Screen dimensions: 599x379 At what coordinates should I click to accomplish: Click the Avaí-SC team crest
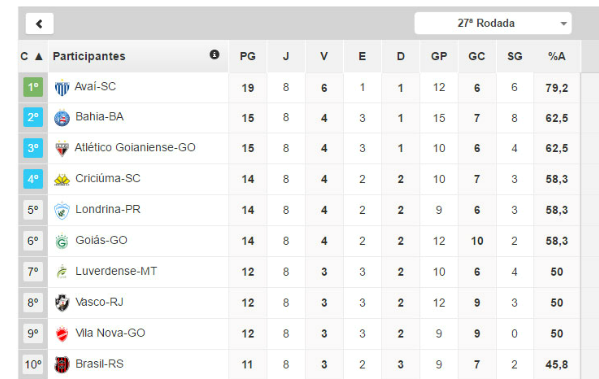[x=62, y=88]
